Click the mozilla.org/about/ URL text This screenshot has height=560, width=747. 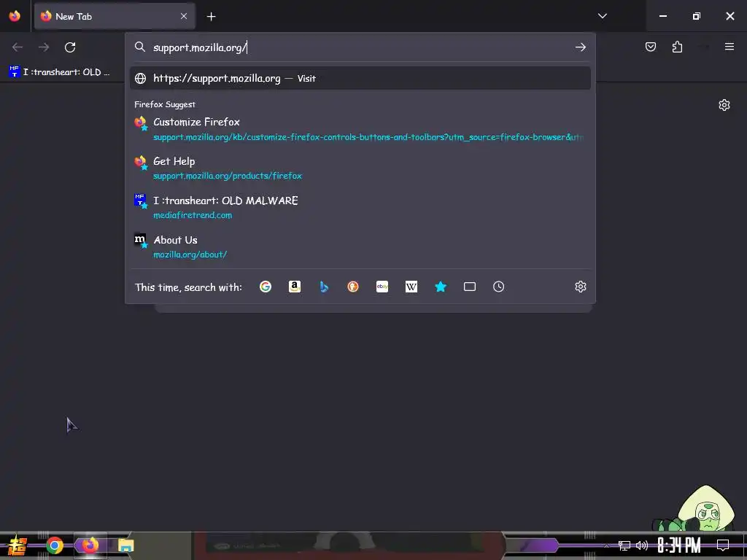(x=190, y=254)
